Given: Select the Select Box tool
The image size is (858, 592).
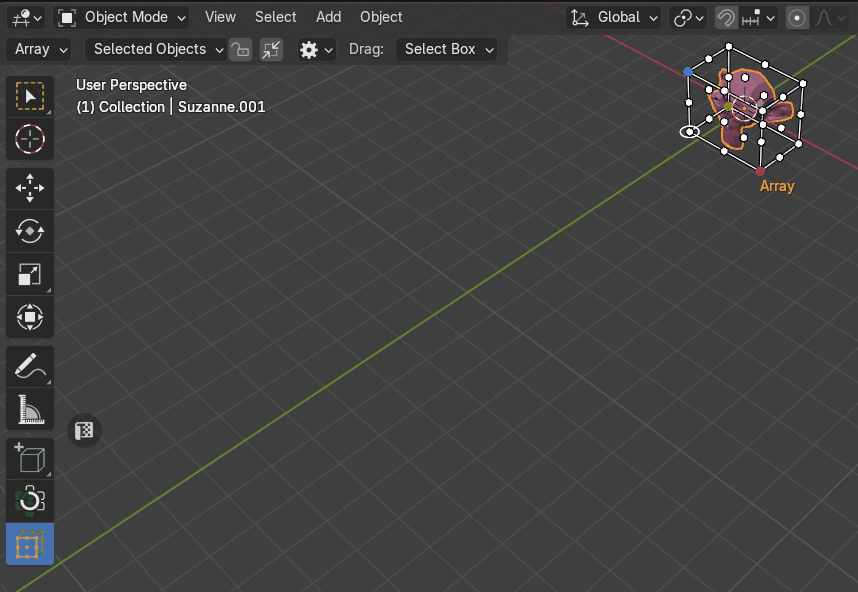Looking at the screenshot, I should point(30,96).
